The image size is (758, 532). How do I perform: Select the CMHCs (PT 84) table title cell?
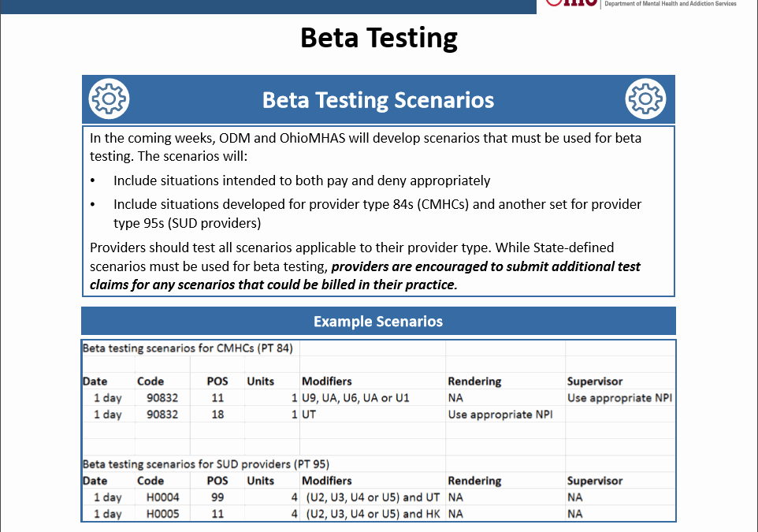coord(188,348)
